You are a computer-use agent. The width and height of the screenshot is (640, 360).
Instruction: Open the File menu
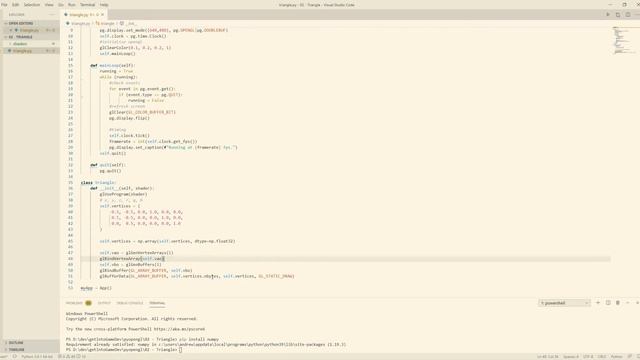coord(4,4)
